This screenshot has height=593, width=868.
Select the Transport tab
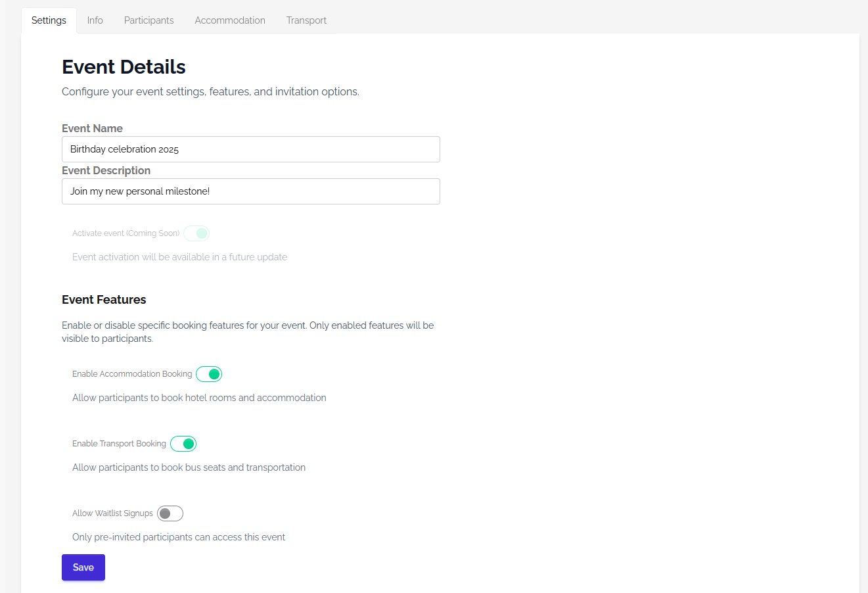306,20
